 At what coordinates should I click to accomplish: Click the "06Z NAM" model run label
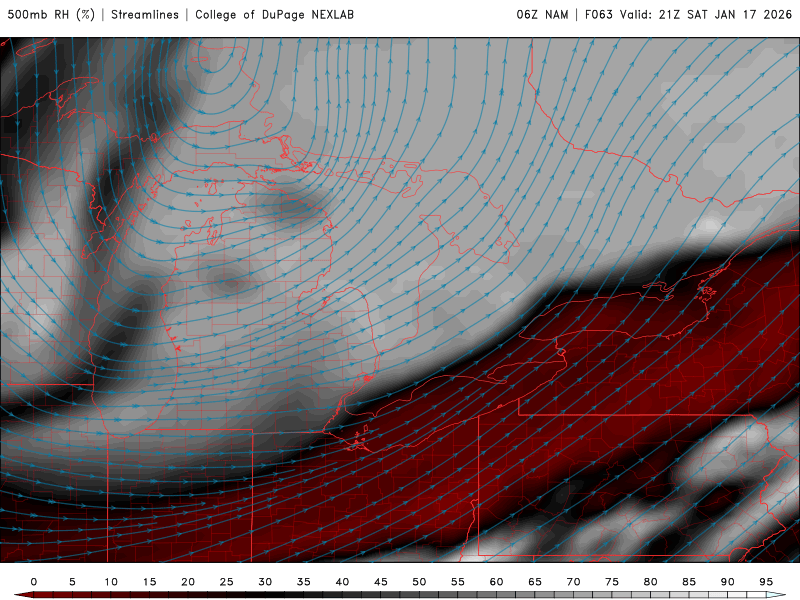tap(542, 15)
